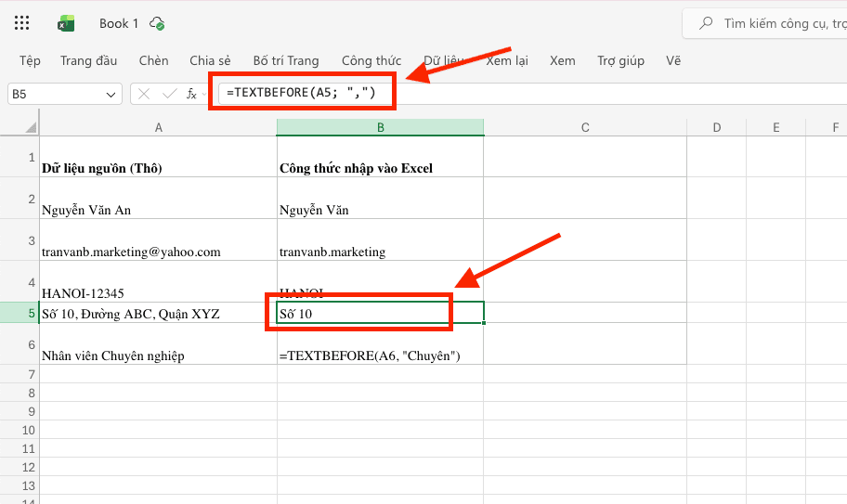Select column D header
Viewport: 847px width, 504px height.
[717, 127]
